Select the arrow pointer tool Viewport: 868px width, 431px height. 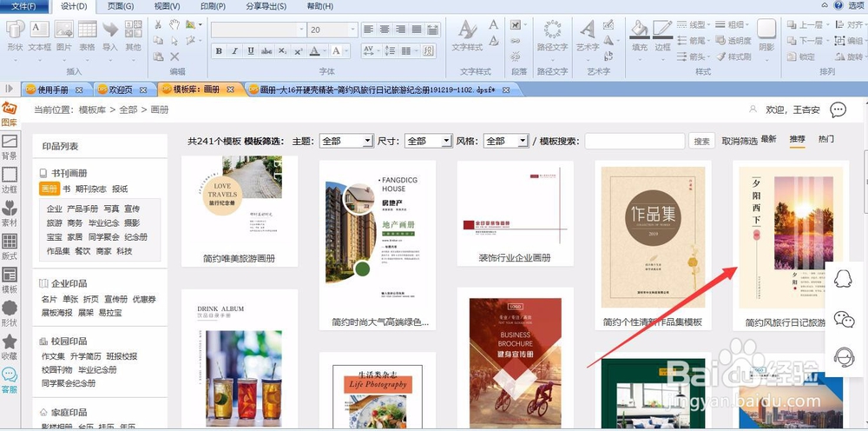coord(174,41)
